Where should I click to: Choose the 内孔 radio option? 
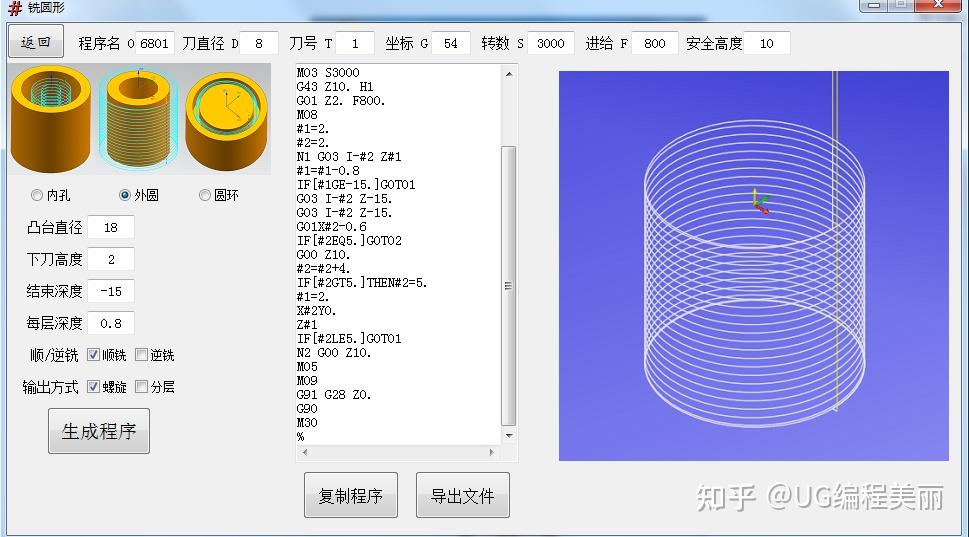tap(37, 195)
